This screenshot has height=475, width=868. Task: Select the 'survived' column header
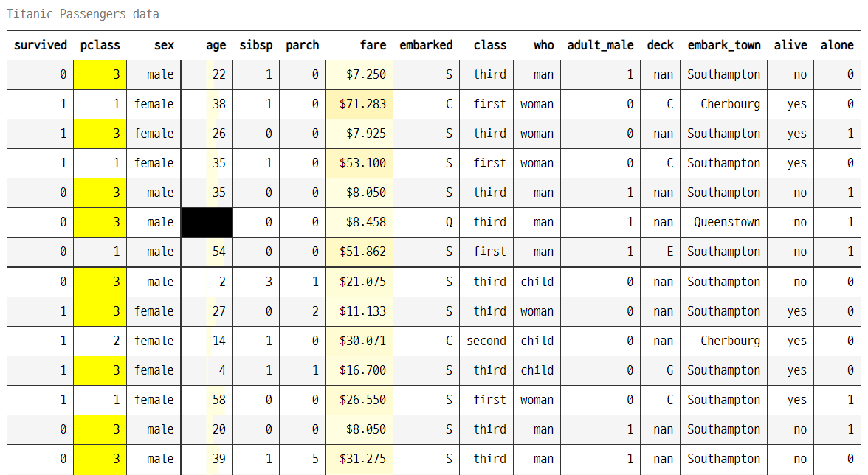[x=41, y=45]
